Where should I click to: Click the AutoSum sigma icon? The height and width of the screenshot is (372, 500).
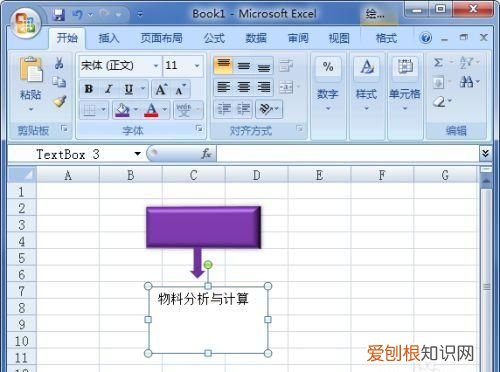(438, 63)
